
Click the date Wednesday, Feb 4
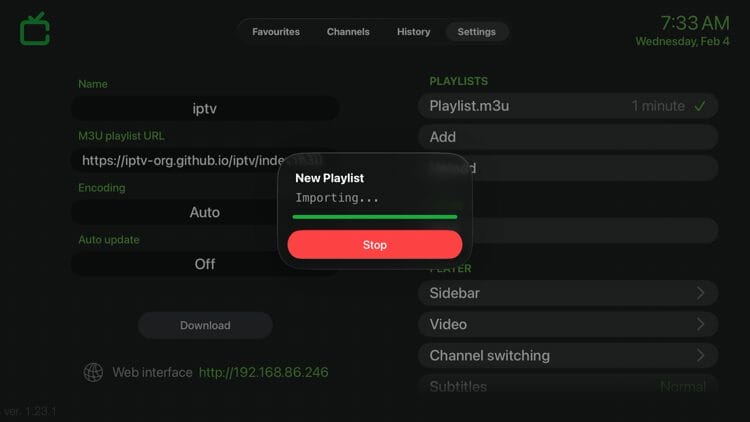[x=682, y=42]
